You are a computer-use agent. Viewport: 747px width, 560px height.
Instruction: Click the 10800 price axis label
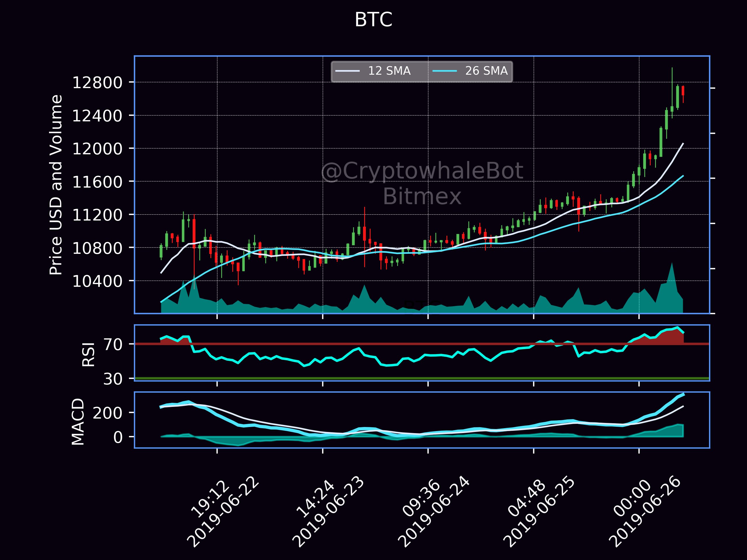tap(97, 248)
